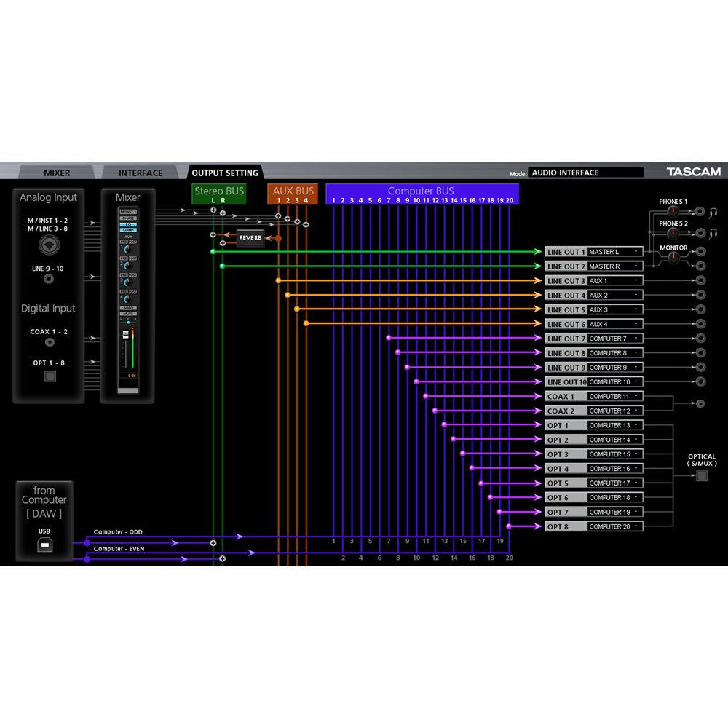728x728 pixels.
Task: Click the COAX 1-2 input jack icon
Action: [50, 343]
